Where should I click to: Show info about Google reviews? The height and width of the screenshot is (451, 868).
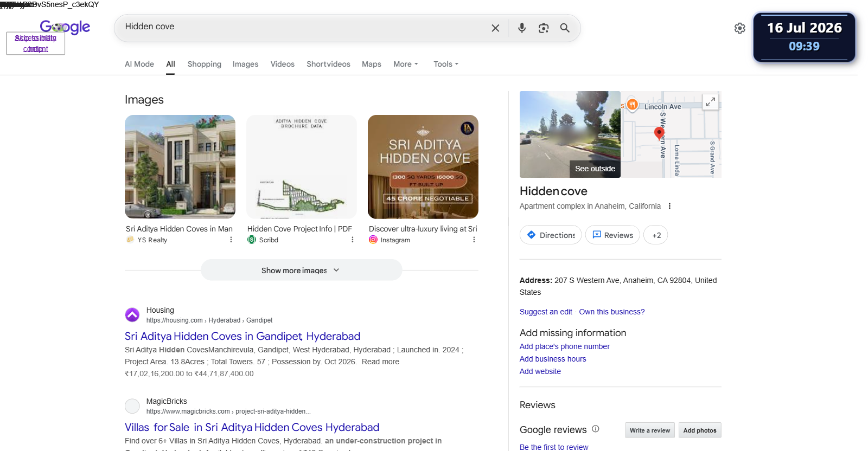point(596,429)
